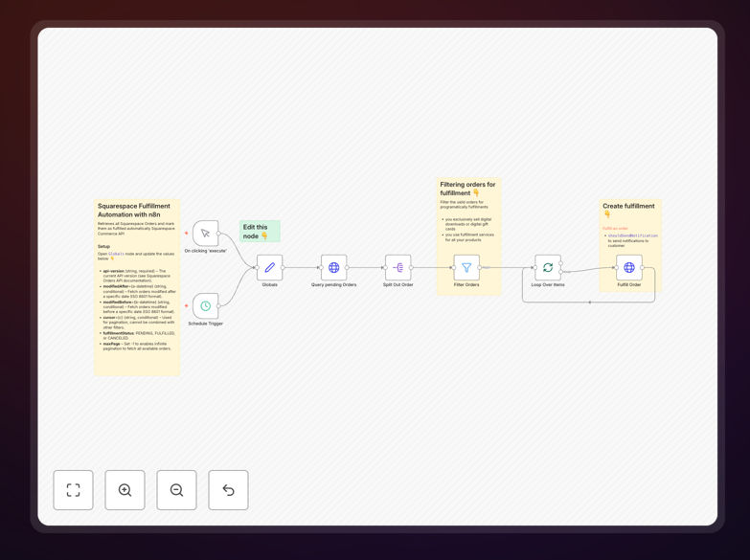Click the fit-to-view canvas button
This screenshot has width=750, height=560.
73,490
